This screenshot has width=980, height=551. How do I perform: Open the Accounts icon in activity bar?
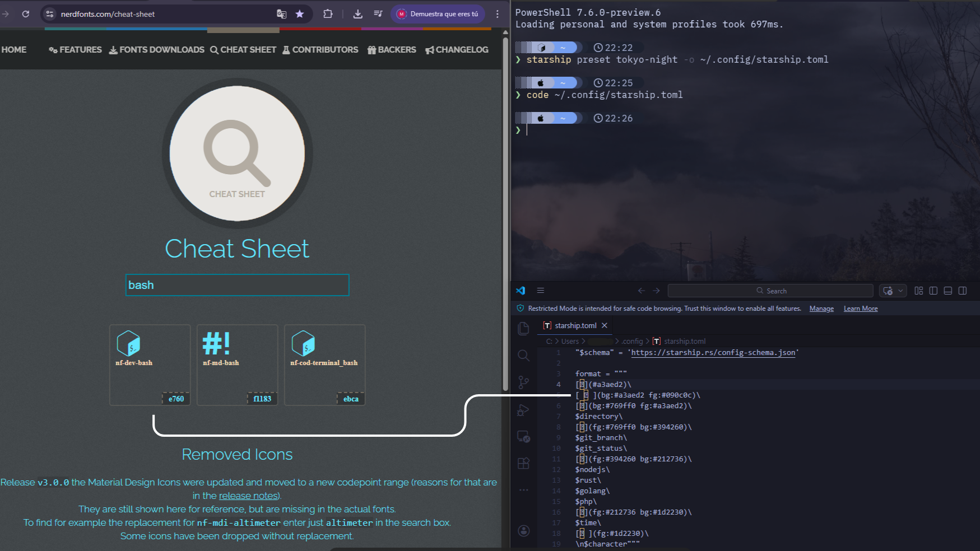tap(523, 531)
